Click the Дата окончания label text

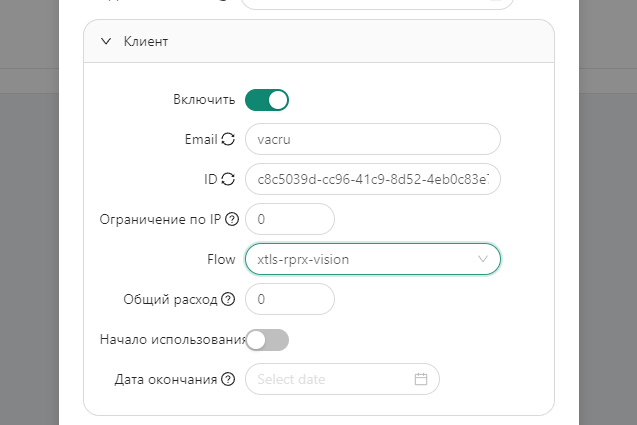(x=167, y=379)
